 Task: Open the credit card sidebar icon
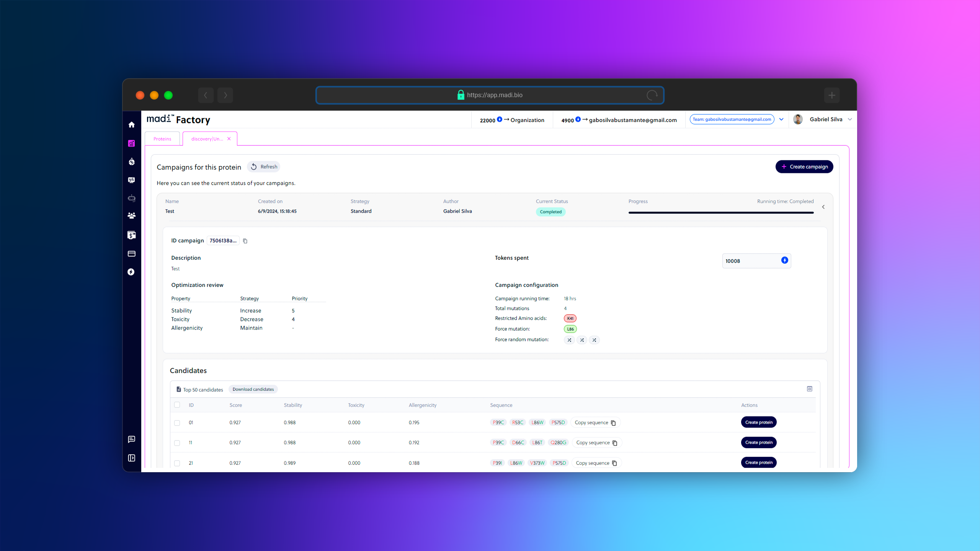(131, 254)
